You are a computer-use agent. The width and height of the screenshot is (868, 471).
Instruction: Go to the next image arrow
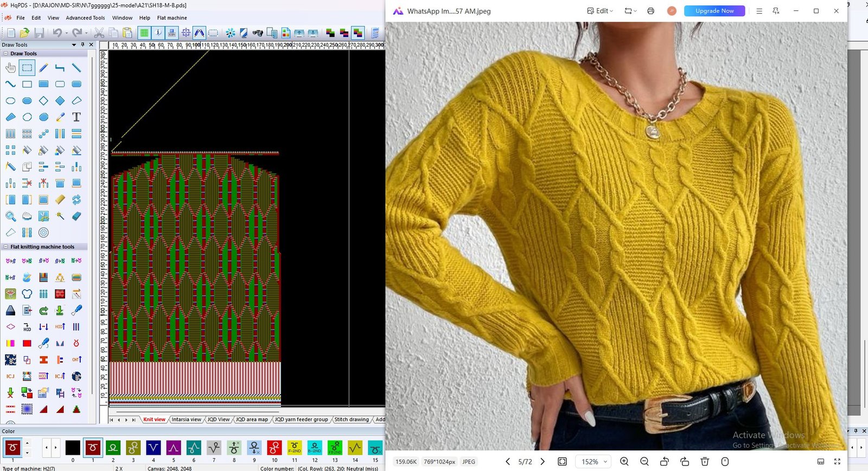click(x=542, y=462)
